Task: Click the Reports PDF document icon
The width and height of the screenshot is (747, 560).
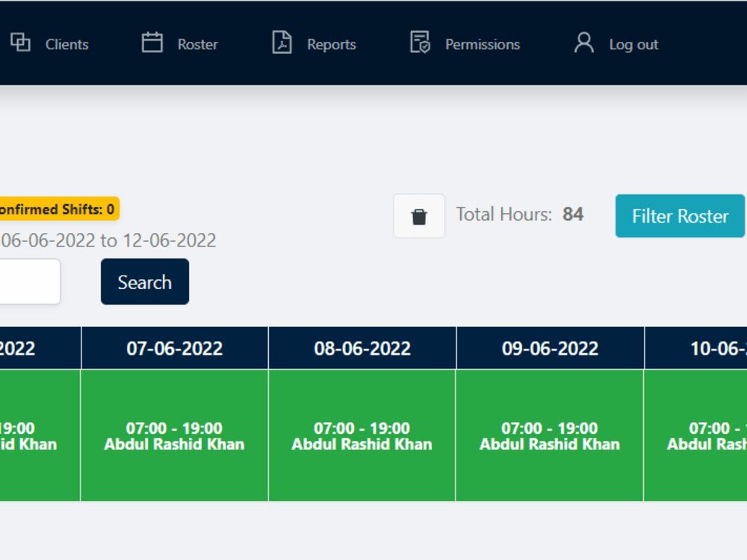Action: tap(282, 43)
